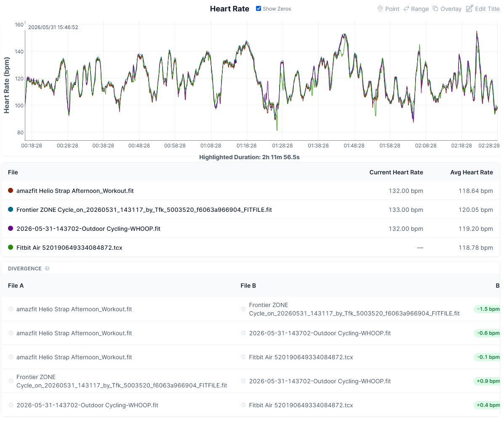The height and width of the screenshot is (422, 504).
Task: Select the amazfit Helio Strap Afternoon_Workout.fit file row
Action: pos(251,191)
